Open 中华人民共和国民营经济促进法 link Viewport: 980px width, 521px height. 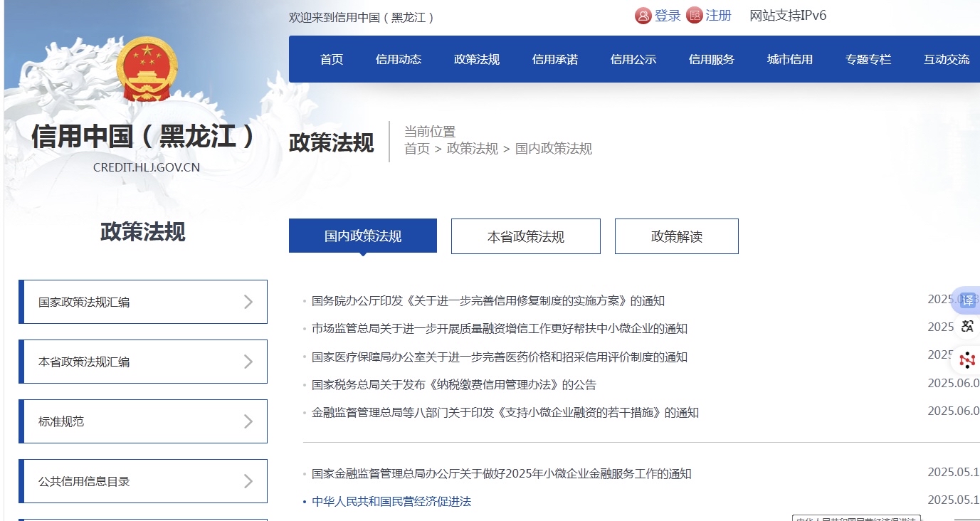point(391,501)
